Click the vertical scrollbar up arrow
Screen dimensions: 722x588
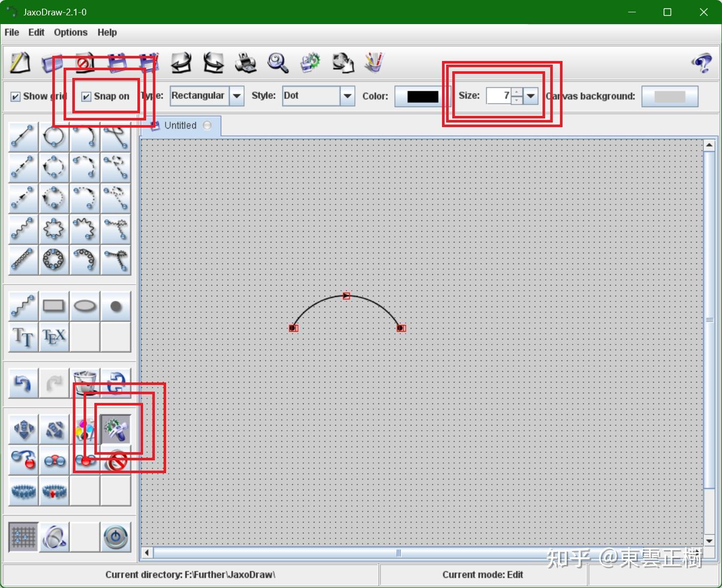click(x=709, y=146)
